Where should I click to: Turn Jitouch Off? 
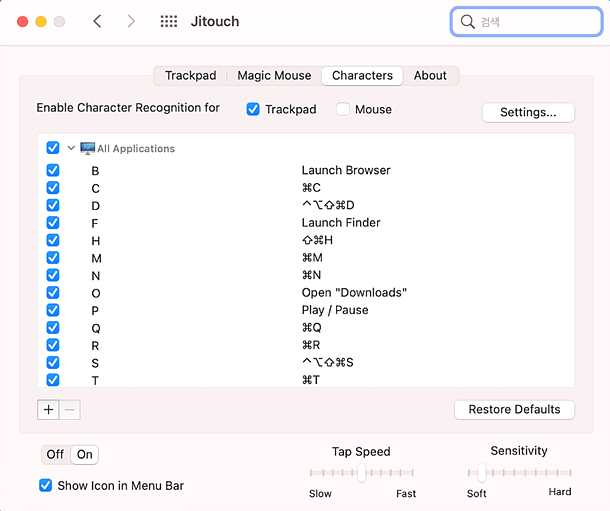click(55, 454)
